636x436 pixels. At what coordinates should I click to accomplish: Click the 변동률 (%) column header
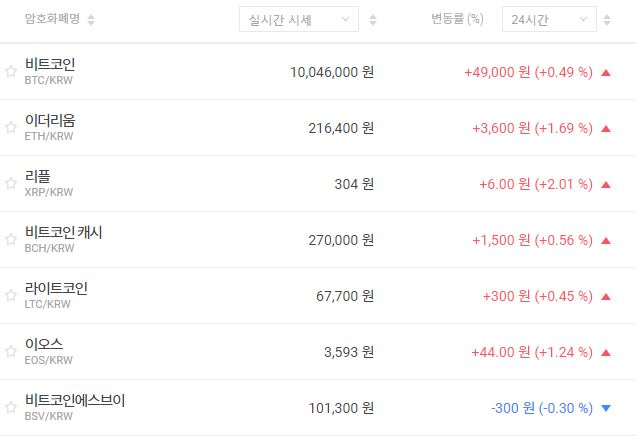pyautogui.click(x=454, y=19)
